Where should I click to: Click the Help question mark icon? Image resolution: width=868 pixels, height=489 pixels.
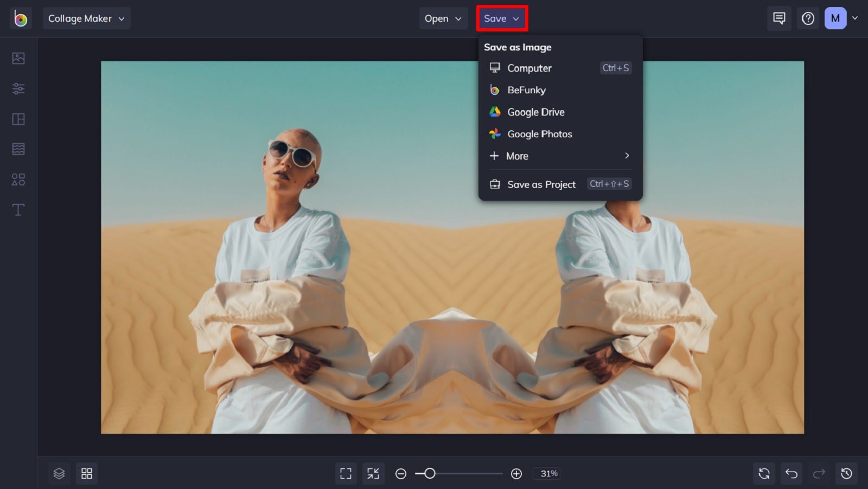click(808, 18)
